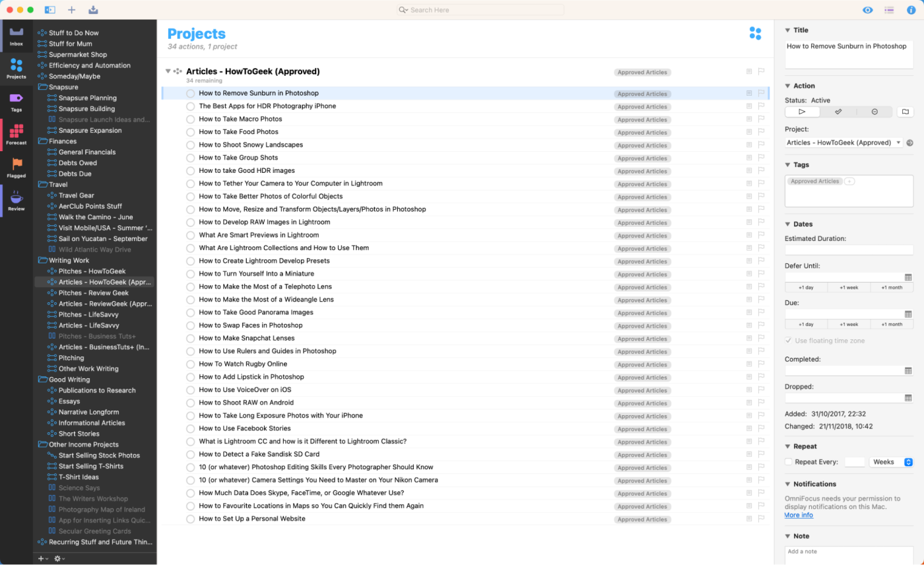Screen dimensions: 924x565
Task: Open the Tags perspective
Action: pyautogui.click(x=16, y=102)
